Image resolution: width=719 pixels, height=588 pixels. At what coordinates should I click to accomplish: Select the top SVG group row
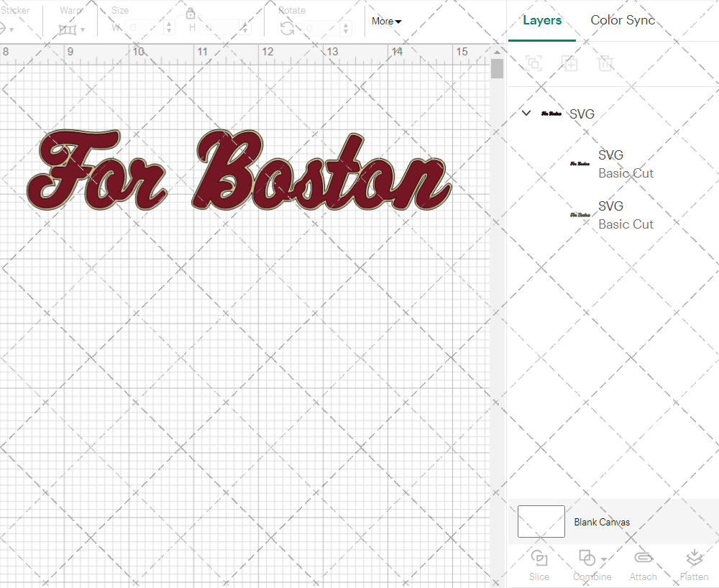point(613,113)
